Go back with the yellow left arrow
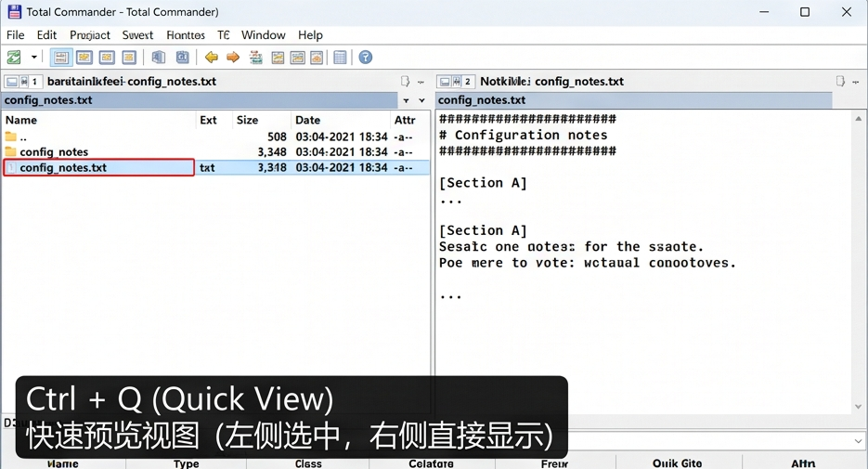 pos(211,57)
